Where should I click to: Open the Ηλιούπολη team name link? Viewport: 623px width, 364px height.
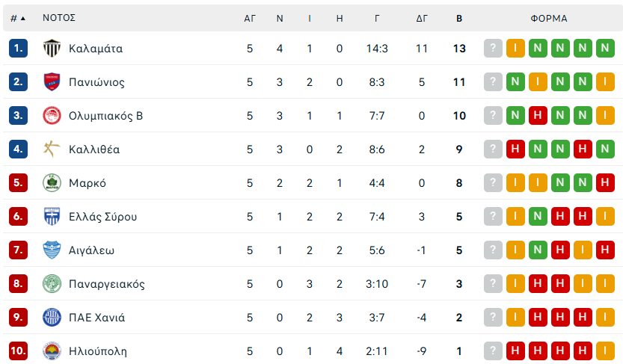tap(98, 351)
